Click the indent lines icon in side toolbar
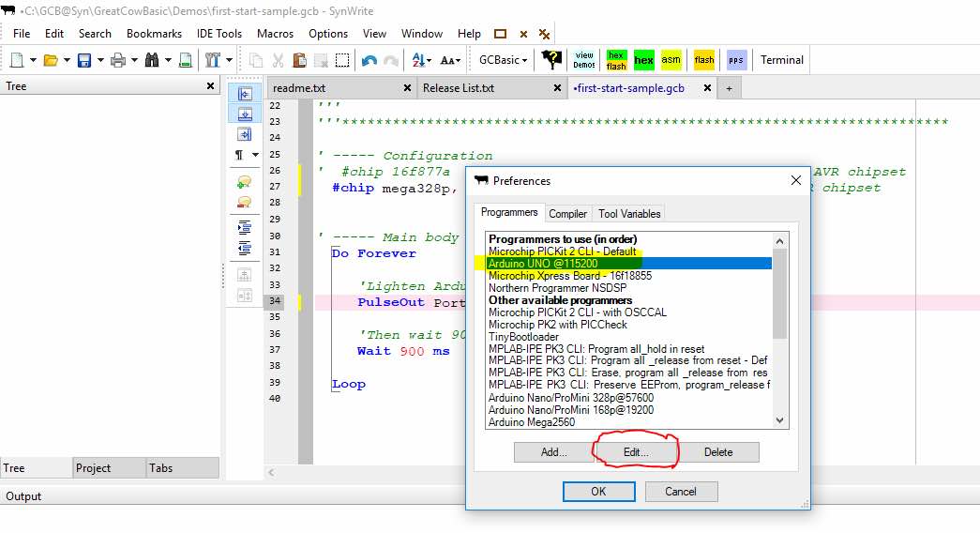The height and width of the screenshot is (533, 980). tap(245, 228)
